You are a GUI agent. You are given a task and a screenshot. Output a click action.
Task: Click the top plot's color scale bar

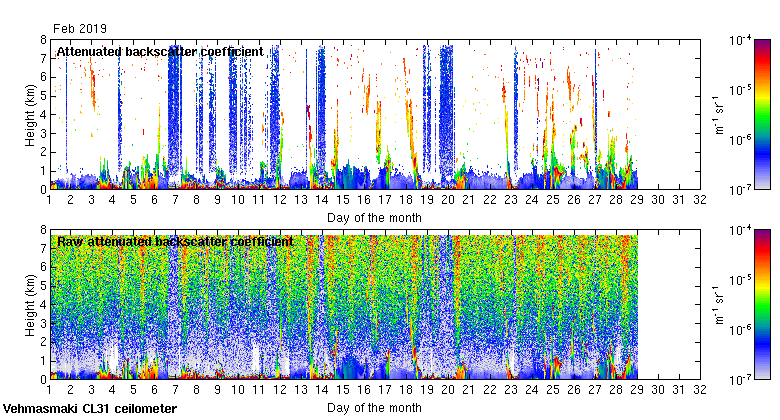pos(762,114)
